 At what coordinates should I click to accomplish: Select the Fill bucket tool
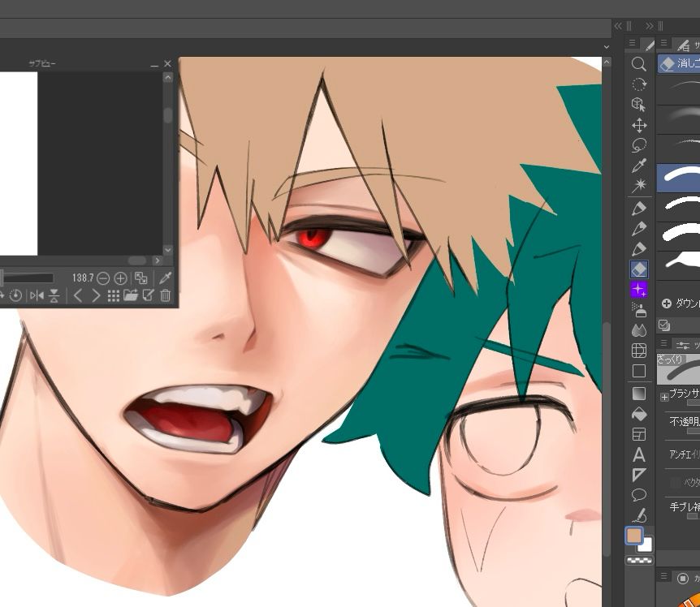(x=639, y=414)
